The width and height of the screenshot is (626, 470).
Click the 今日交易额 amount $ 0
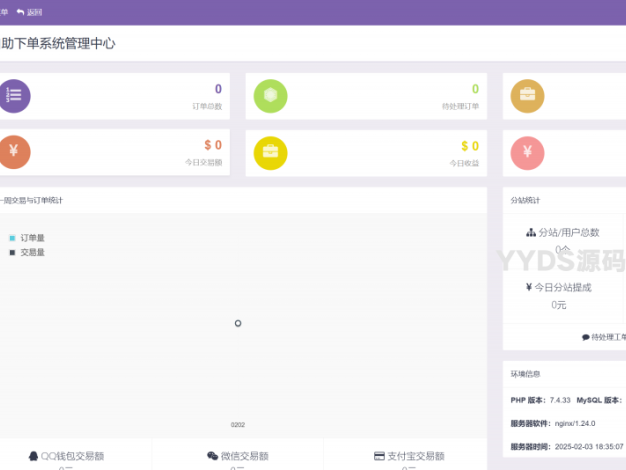pyautogui.click(x=213, y=145)
